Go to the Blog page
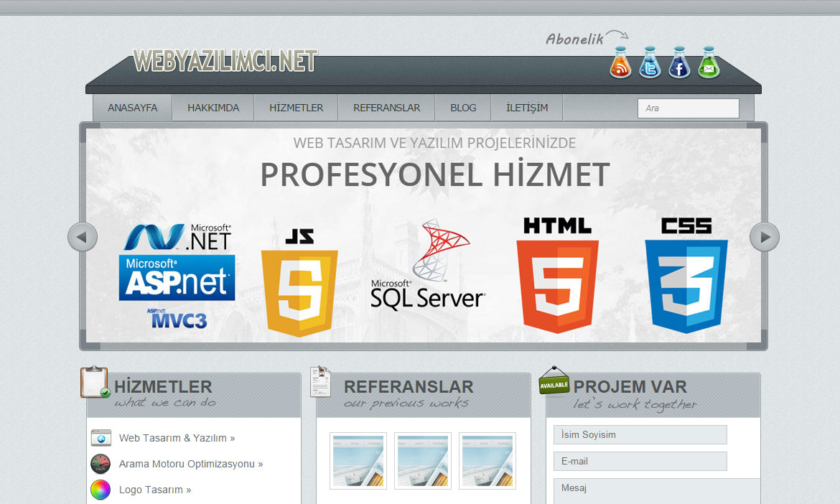This screenshot has height=504, width=840. [x=463, y=108]
